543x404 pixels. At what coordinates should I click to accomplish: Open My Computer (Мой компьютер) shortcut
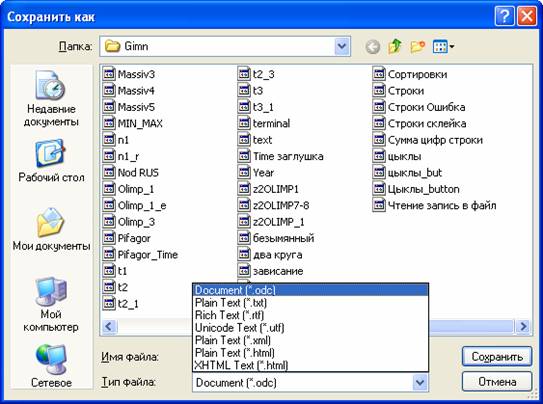(x=51, y=305)
